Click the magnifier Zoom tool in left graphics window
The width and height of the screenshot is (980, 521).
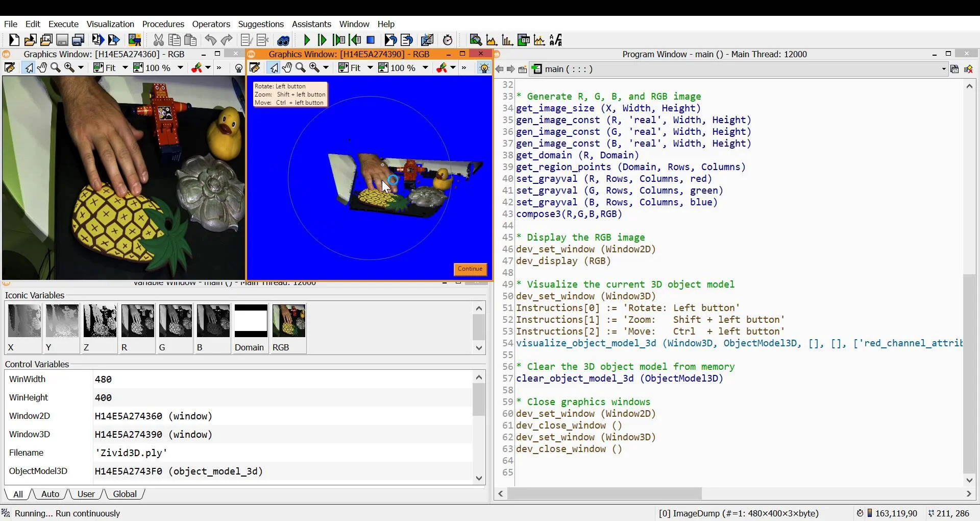[x=56, y=68]
